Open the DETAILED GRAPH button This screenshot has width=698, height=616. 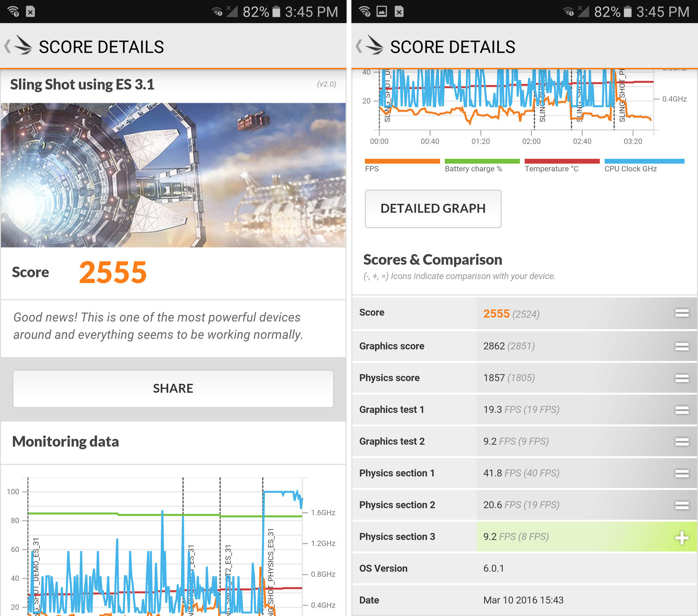[433, 209]
